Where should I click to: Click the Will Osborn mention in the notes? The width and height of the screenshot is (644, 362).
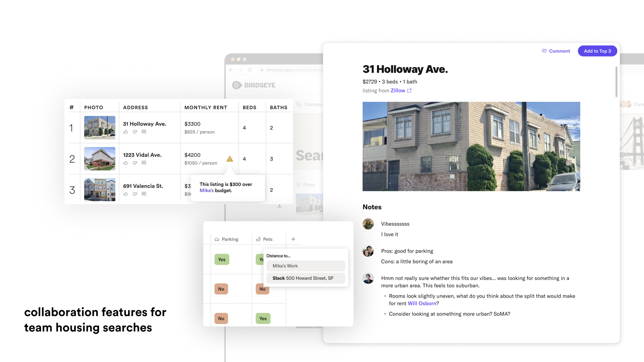coord(422,303)
